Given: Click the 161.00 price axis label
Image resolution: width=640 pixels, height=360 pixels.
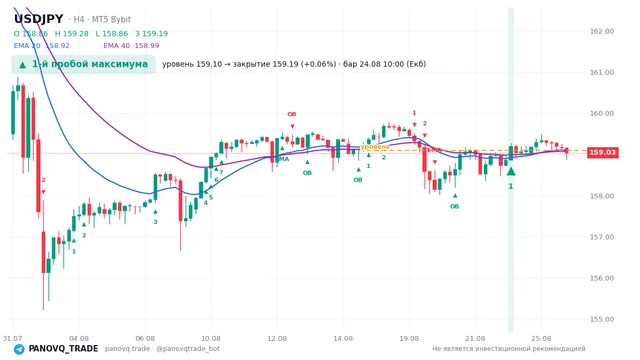Looking at the screenshot, I should [602, 73].
